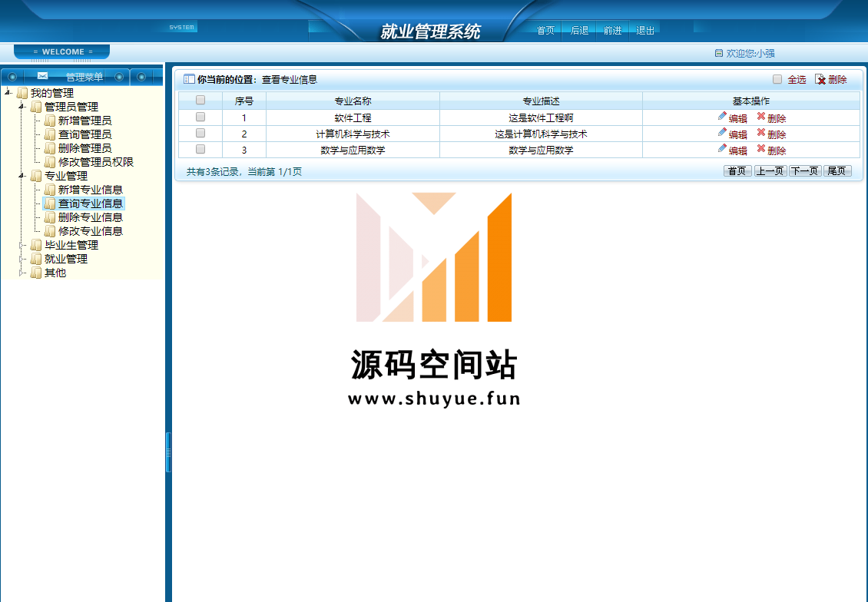Click folder icon beside 专业管理
The image size is (868, 602).
point(36,176)
